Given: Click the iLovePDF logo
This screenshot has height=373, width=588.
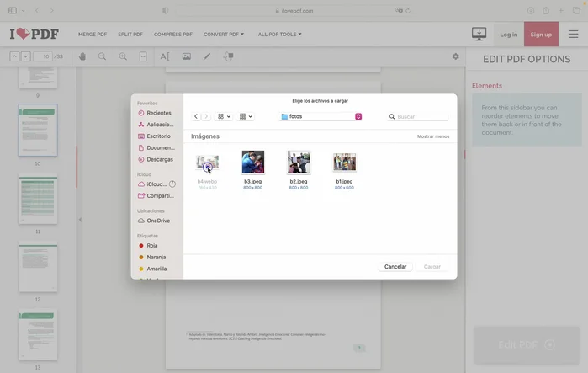Looking at the screenshot, I should [34, 35].
